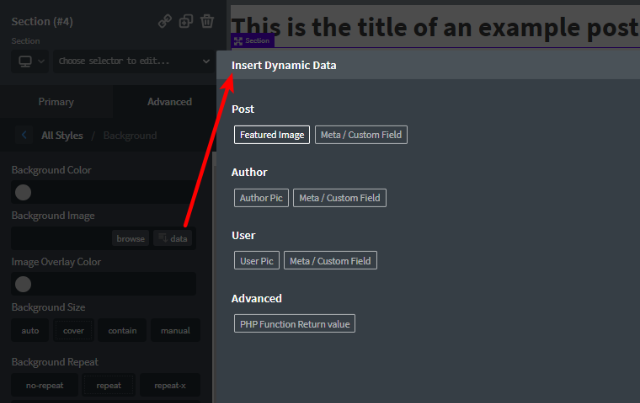
Task: Click the browse button for Background Image
Action: (131, 238)
